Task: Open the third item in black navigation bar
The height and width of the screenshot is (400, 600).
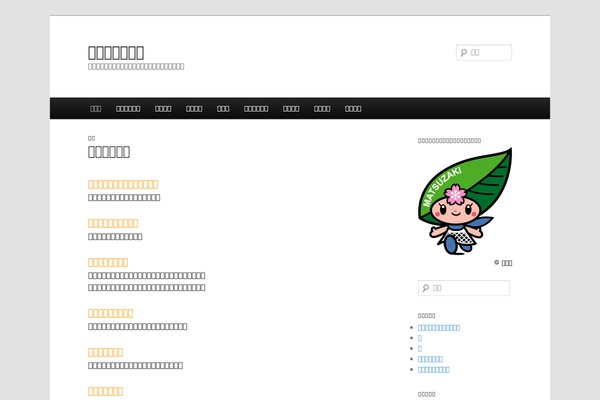Action: [163, 109]
